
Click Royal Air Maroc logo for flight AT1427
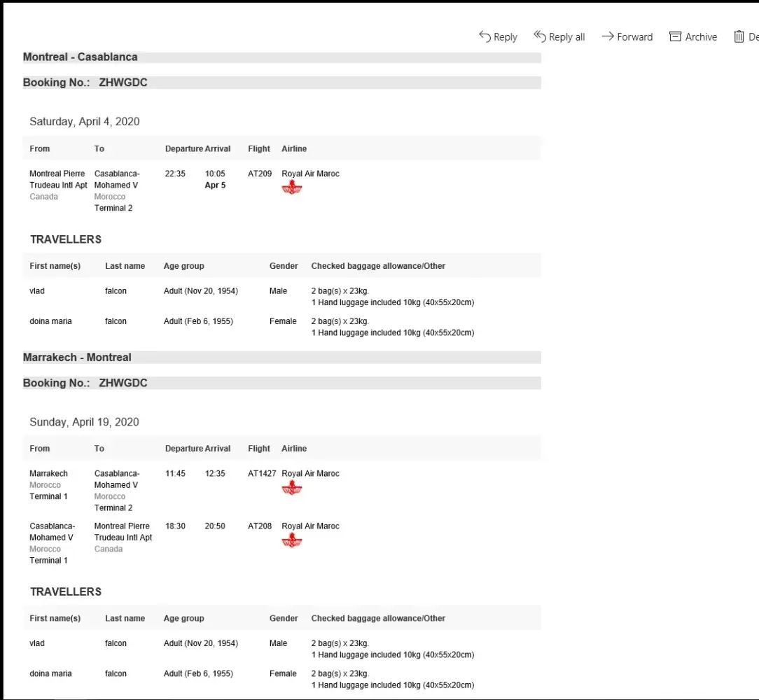coord(291,488)
